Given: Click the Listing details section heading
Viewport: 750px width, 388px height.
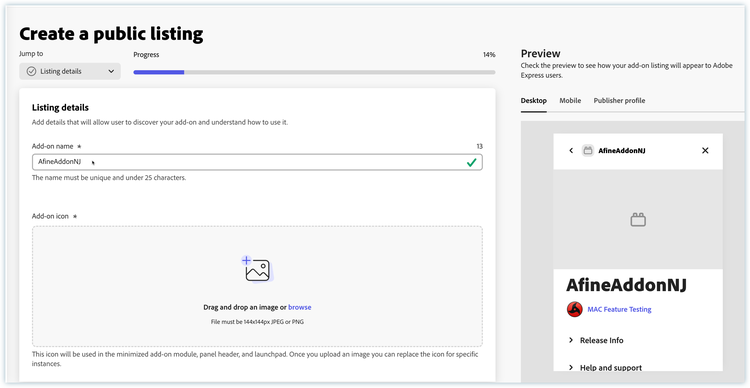Looking at the screenshot, I should (60, 108).
